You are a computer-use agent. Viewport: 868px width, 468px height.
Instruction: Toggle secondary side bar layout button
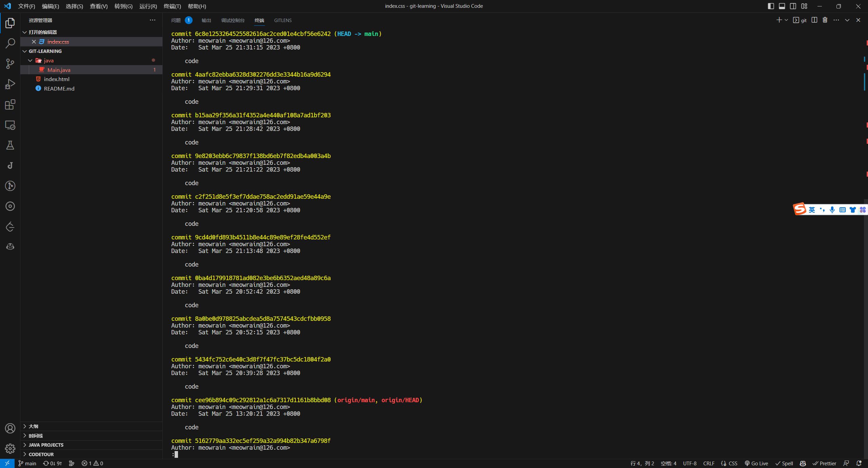pyautogui.click(x=793, y=6)
